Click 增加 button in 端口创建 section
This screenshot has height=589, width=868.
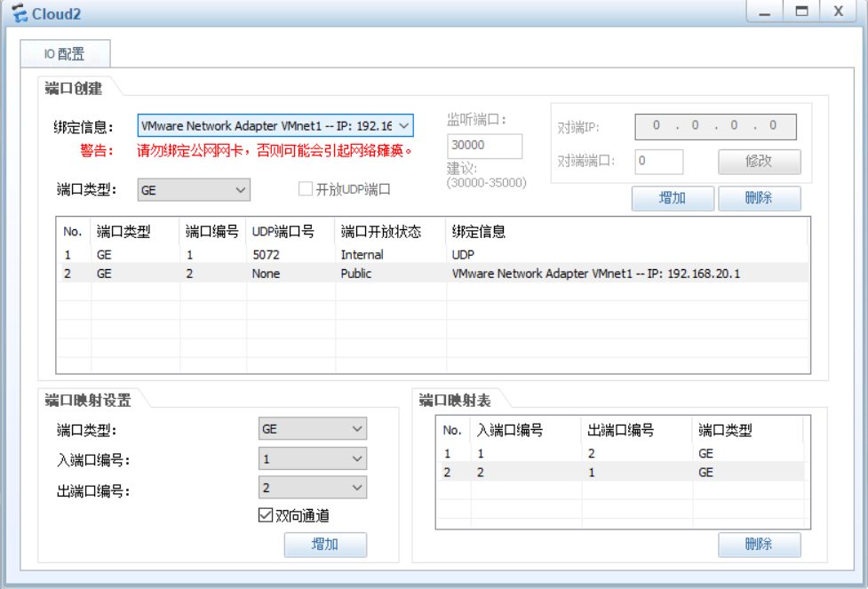pos(673,197)
